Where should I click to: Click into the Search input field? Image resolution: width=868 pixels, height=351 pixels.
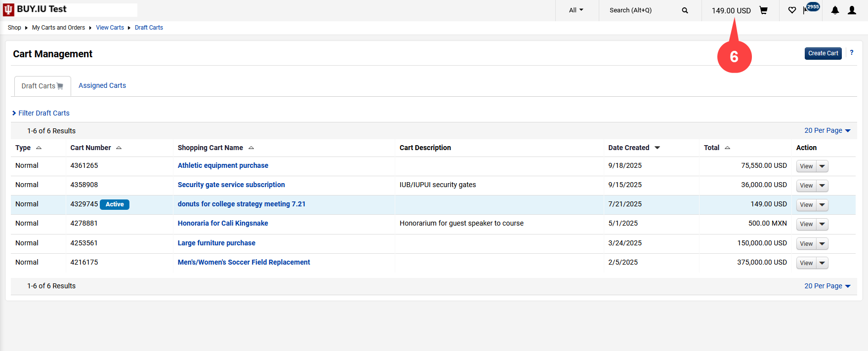[640, 10]
